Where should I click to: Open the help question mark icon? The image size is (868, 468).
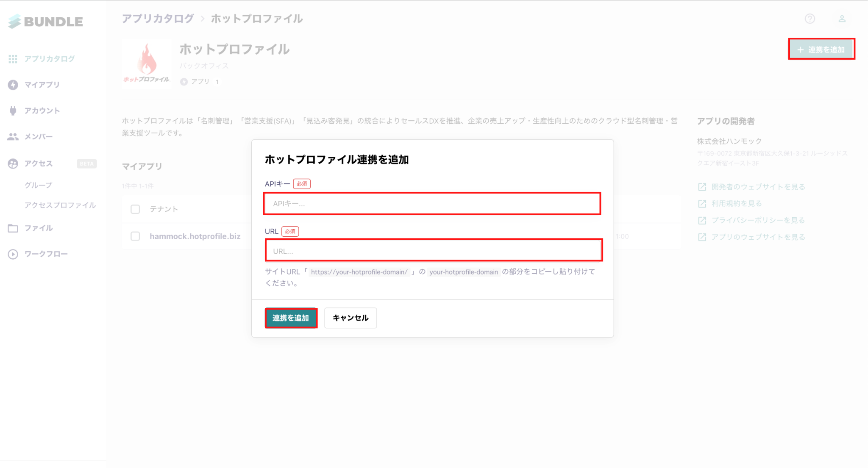pyautogui.click(x=810, y=19)
